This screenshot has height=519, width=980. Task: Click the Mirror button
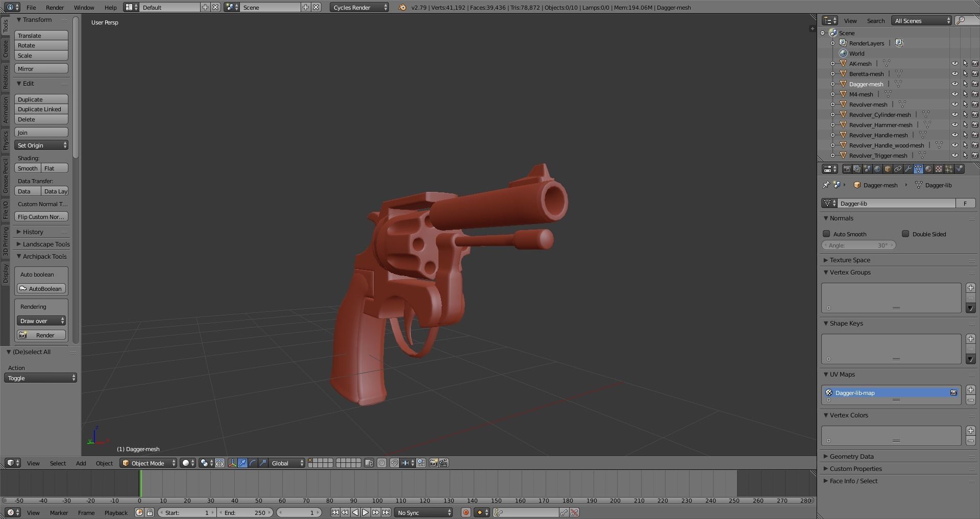[41, 68]
